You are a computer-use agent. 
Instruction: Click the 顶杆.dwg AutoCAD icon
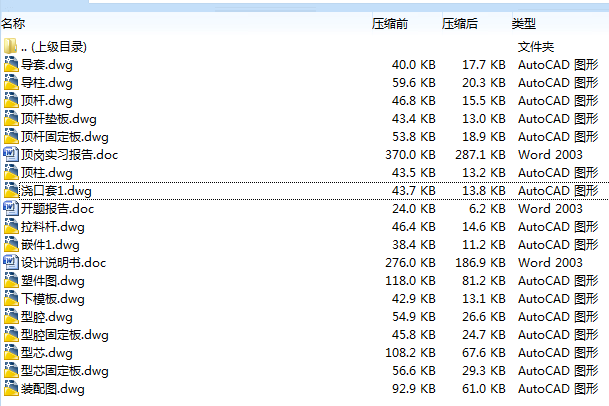tap(11, 101)
